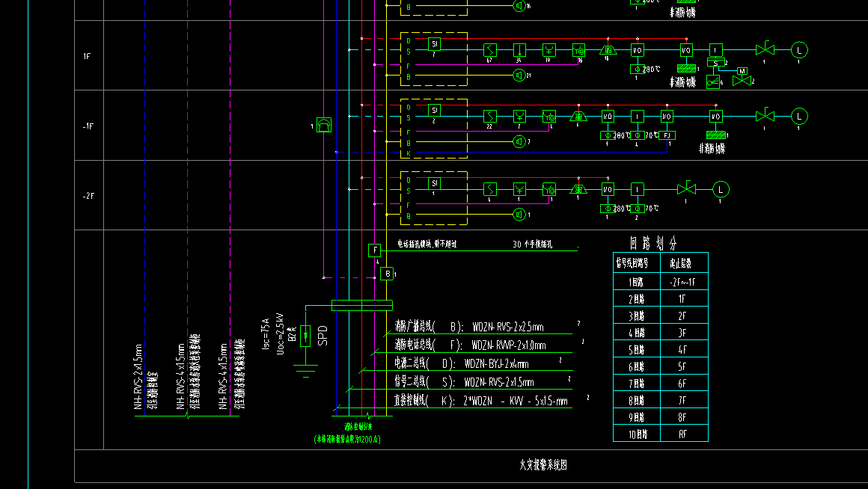The width and height of the screenshot is (868, 489).
Task: Select the 'Isc=75A' annotation text
Action: (266, 333)
